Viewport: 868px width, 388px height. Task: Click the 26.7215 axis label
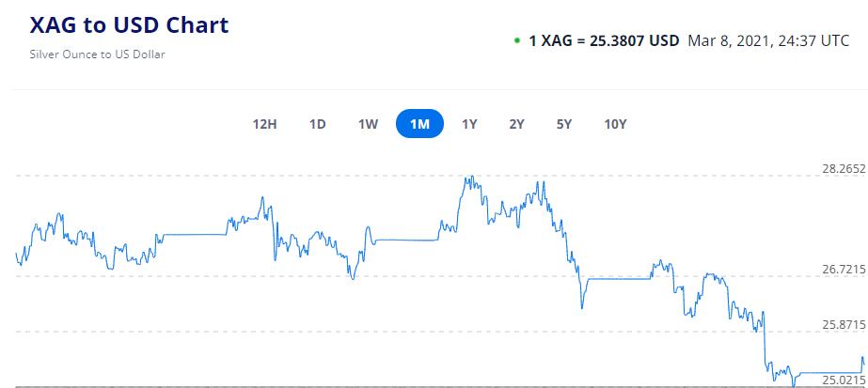(x=844, y=270)
